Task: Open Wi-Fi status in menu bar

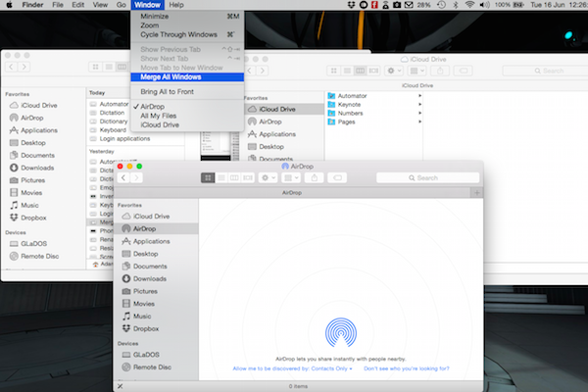Action: pos(469,5)
